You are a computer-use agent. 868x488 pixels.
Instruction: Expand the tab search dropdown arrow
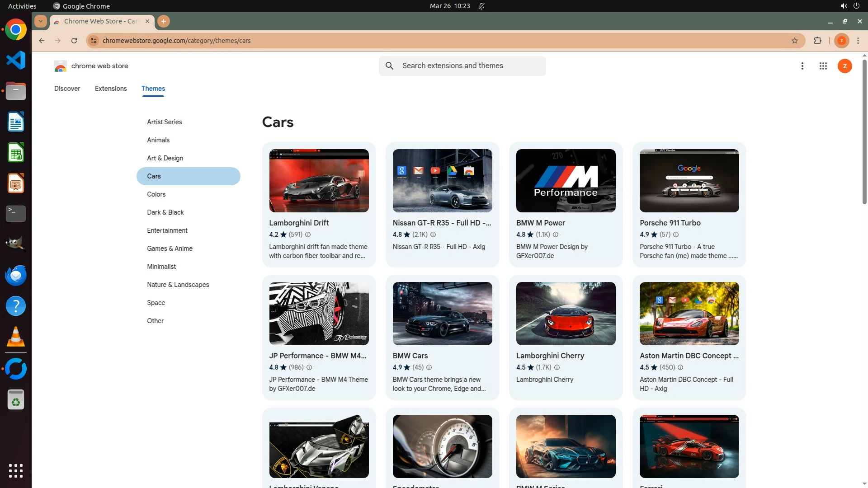41,21
